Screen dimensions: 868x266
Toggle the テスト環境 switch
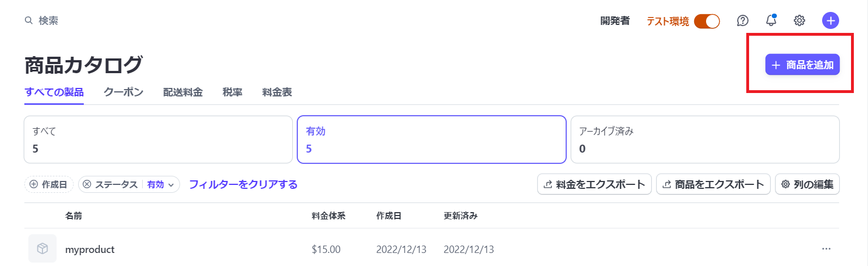[x=706, y=21]
